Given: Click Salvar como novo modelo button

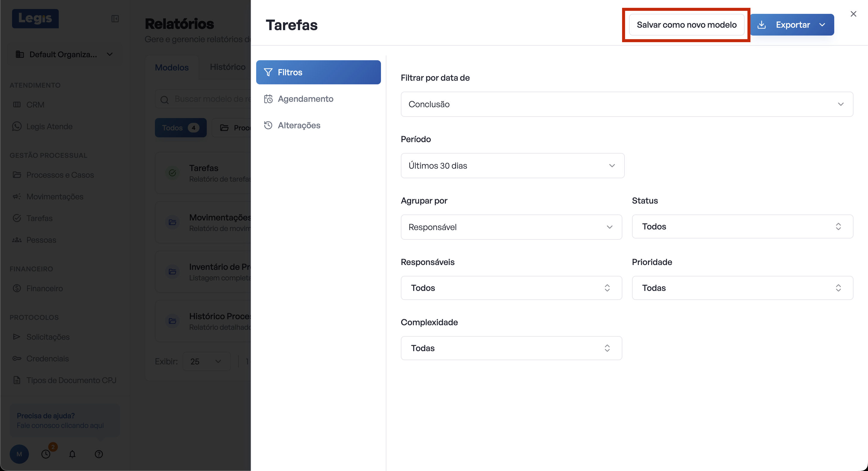Looking at the screenshot, I should click(686, 25).
